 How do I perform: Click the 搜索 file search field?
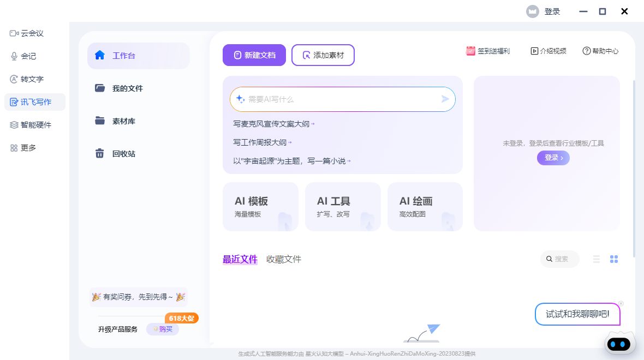coord(560,259)
